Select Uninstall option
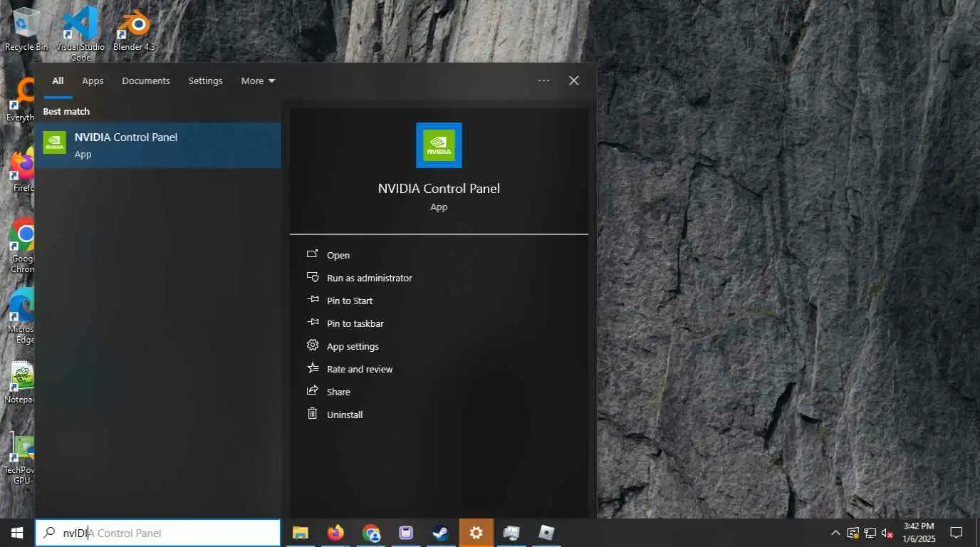Viewport: 980px width, 547px height. 345,415
